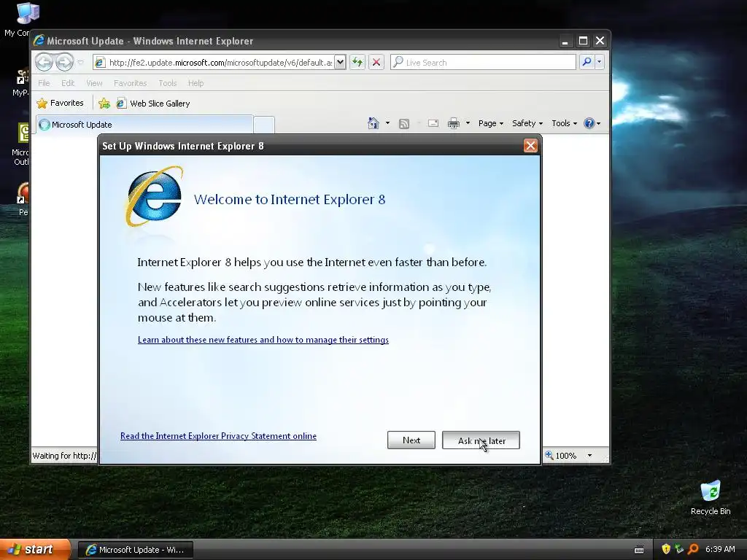The width and height of the screenshot is (747, 560).
Task: Select the Microsoft Update tab
Action: (x=144, y=124)
